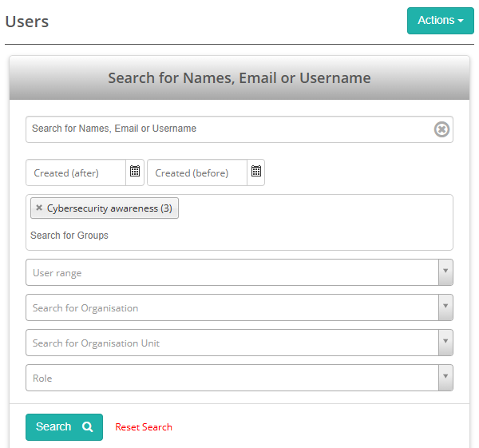Open the Actions dropdown menu
The image size is (479, 448).
click(x=440, y=21)
